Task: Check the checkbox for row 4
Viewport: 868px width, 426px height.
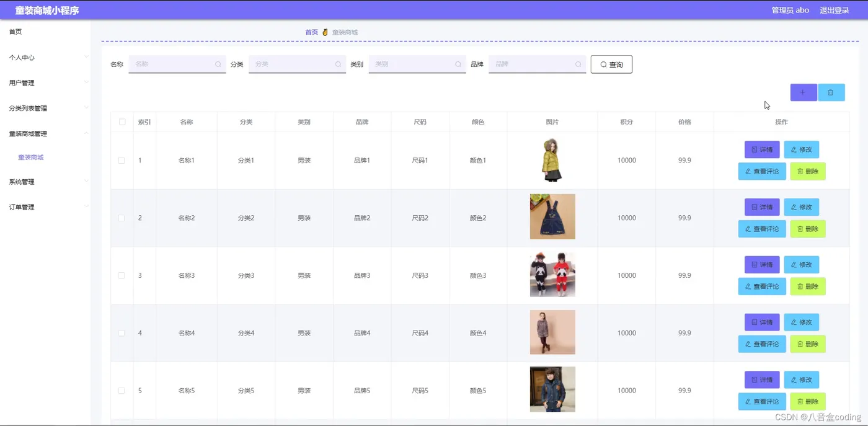Action: tap(122, 333)
